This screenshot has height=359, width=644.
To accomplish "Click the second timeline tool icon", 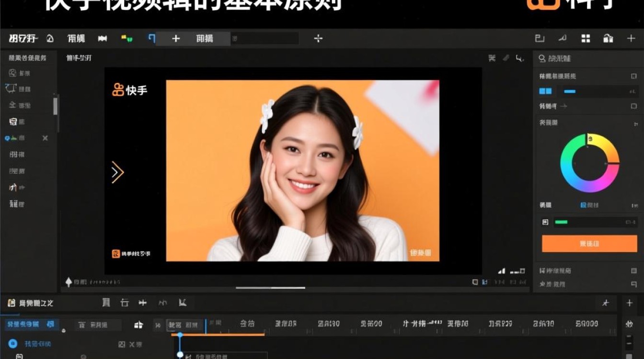I will coord(125,303).
